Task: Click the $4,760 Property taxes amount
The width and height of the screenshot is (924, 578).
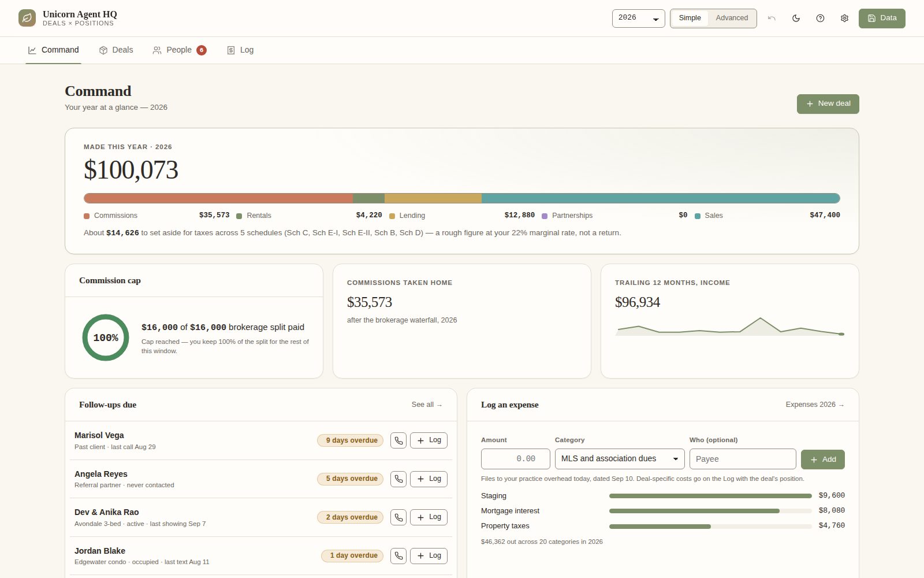Action: click(x=832, y=526)
